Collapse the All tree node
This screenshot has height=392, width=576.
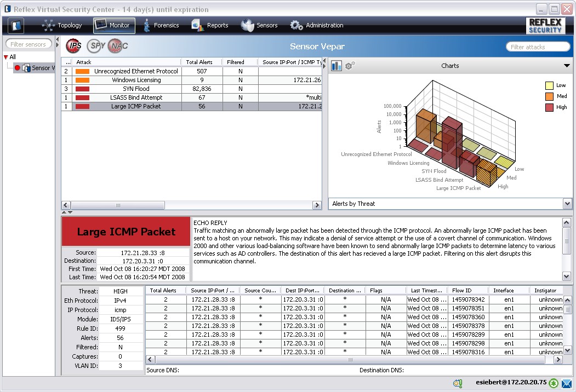(x=6, y=57)
